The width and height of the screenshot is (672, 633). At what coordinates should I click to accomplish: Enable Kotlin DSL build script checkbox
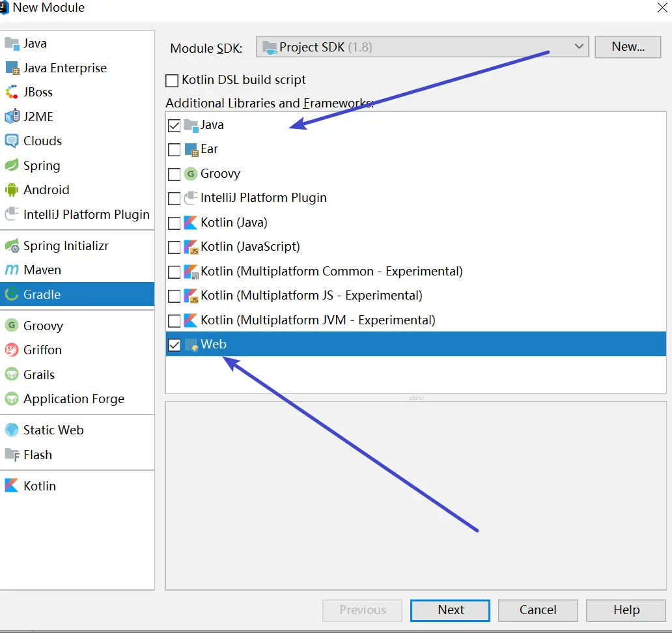pyautogui.click(x=172, y=81)
